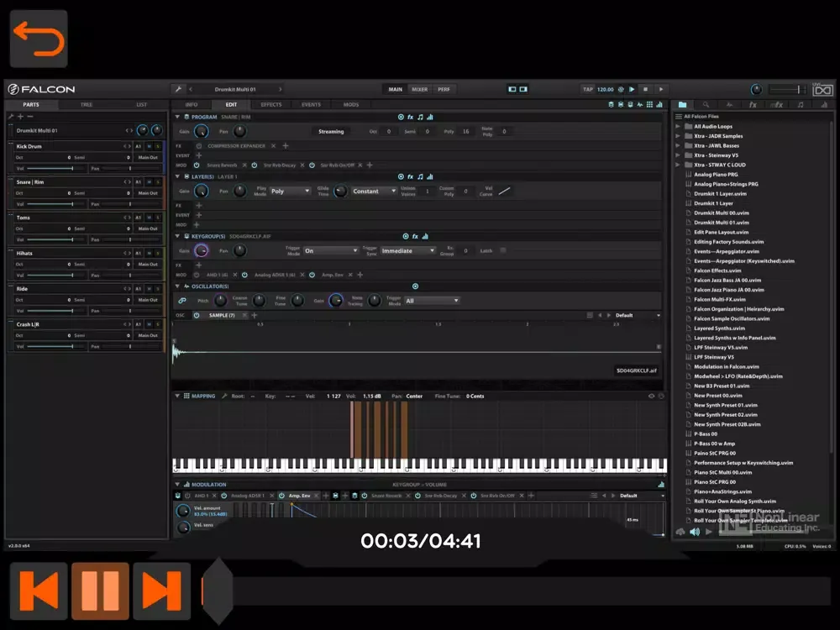Click the grid mapping view icon in toolbar

pos(649,104)
